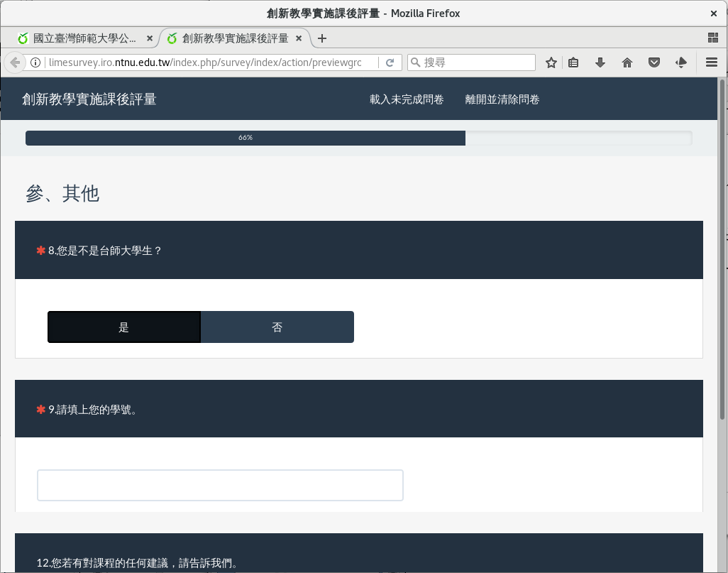The image size is (728, 573).
Task: Close the Firefox window
Action: coord(714,13)
